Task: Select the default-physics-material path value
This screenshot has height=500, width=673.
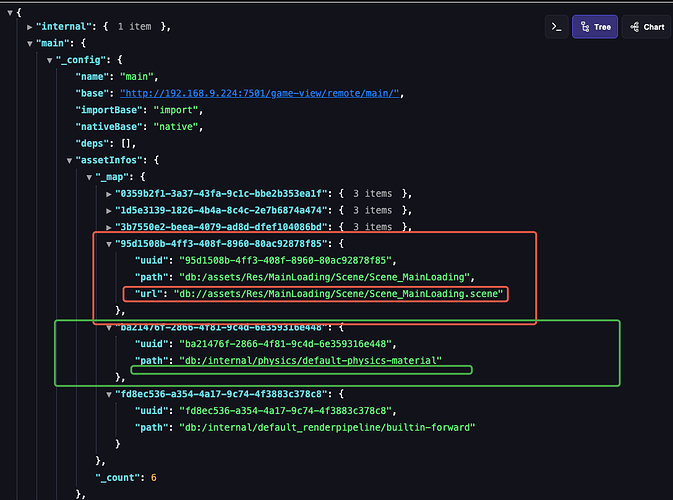Action: [x=310, y=361]
